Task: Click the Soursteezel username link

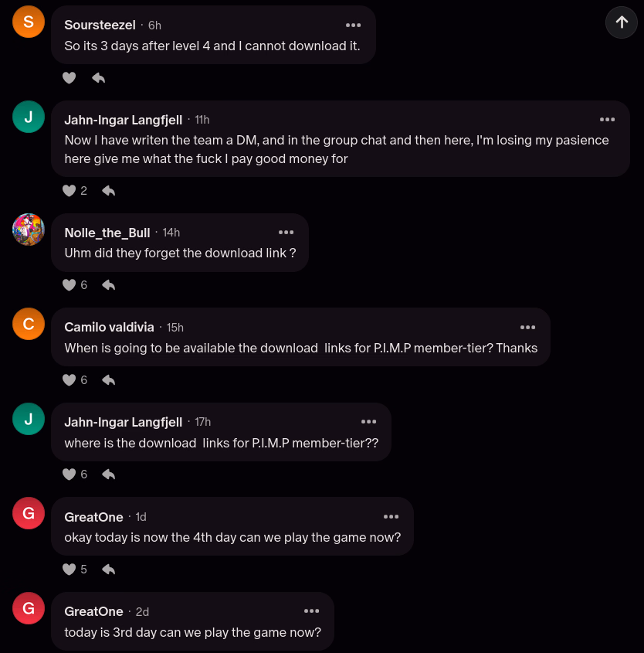Action: pyautogui.click(x=100, y=25)
